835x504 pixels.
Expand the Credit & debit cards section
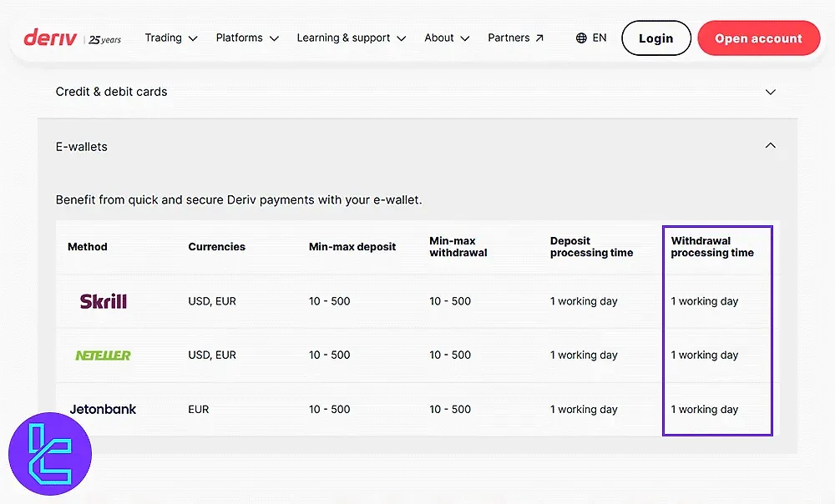(417, 92)
